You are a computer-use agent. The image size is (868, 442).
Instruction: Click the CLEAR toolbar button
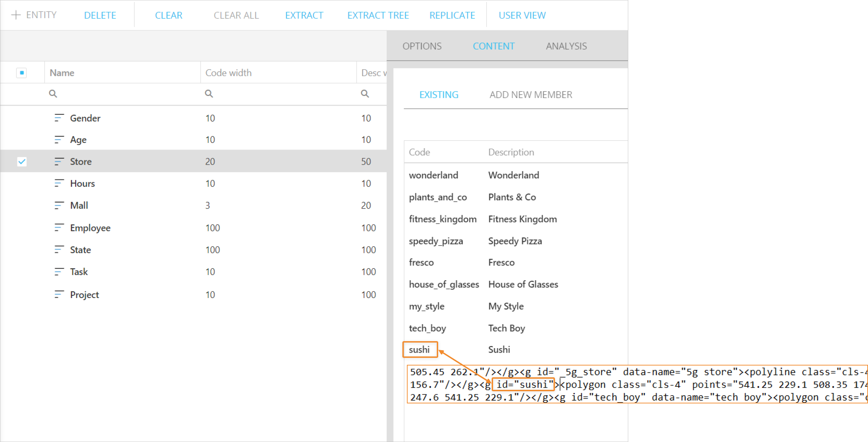click(x=169, y=15)
